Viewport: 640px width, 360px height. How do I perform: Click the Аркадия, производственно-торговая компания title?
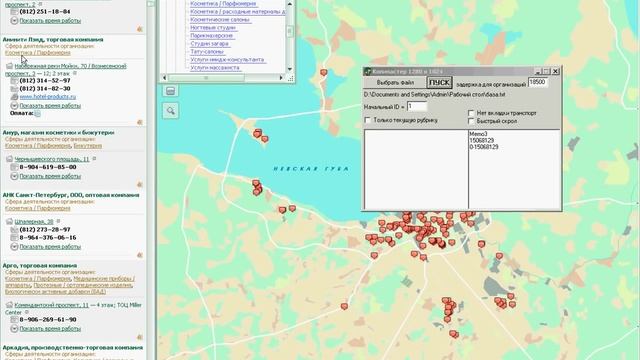[72, 348]
